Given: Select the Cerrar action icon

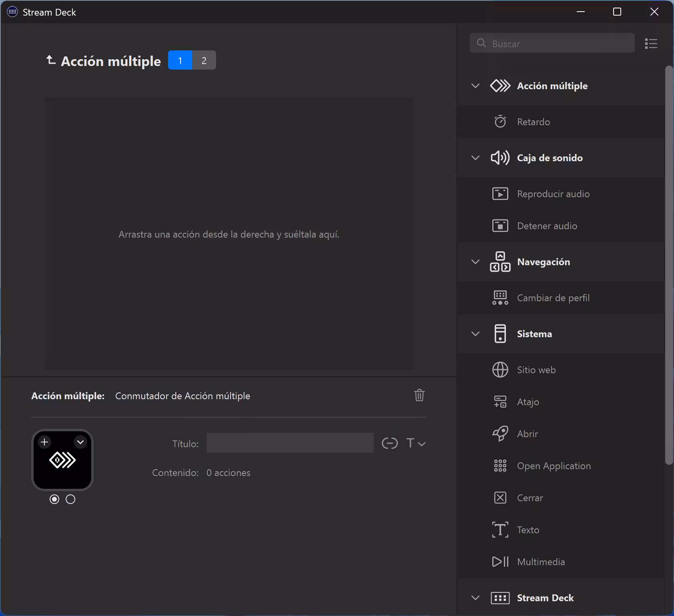Looking at the screenshot, I should (x=500, y=498).
